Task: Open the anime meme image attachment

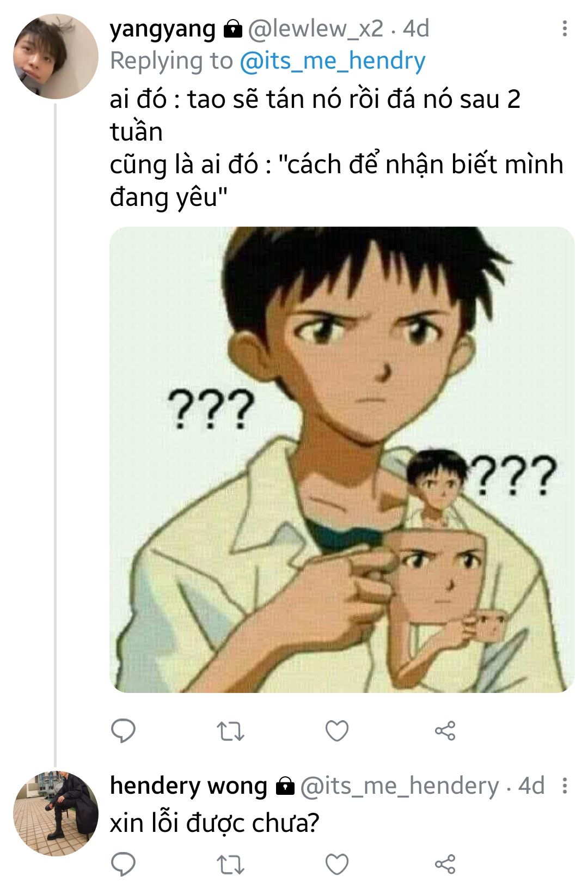Action: pyautogui.click(x=342, y=460)
